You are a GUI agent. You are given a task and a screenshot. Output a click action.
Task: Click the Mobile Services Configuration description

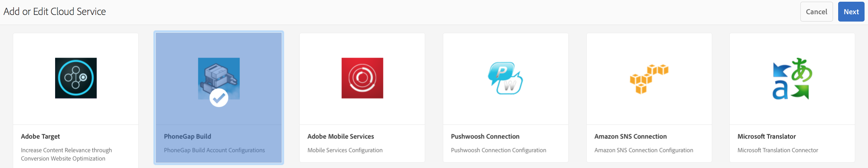345,150
